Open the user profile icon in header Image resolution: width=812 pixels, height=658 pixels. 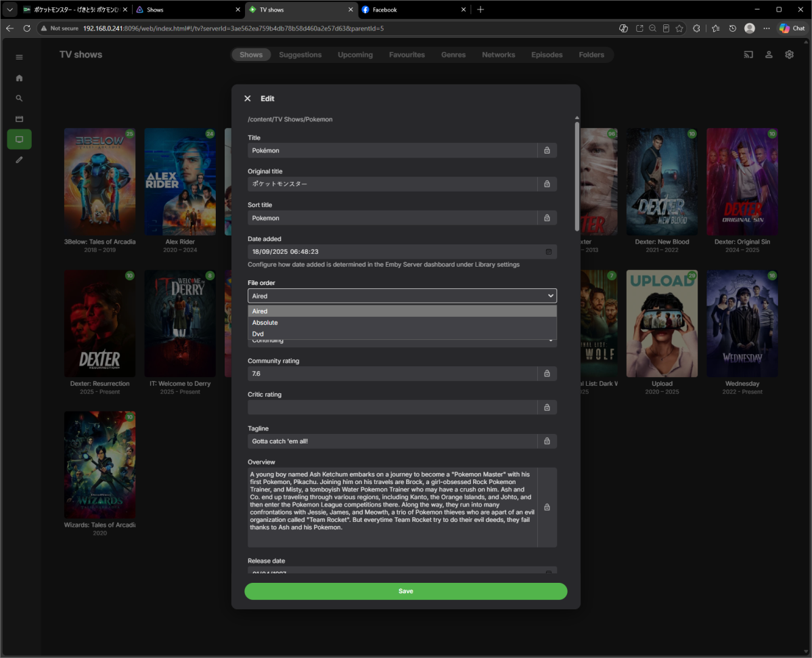coord(769,55)
